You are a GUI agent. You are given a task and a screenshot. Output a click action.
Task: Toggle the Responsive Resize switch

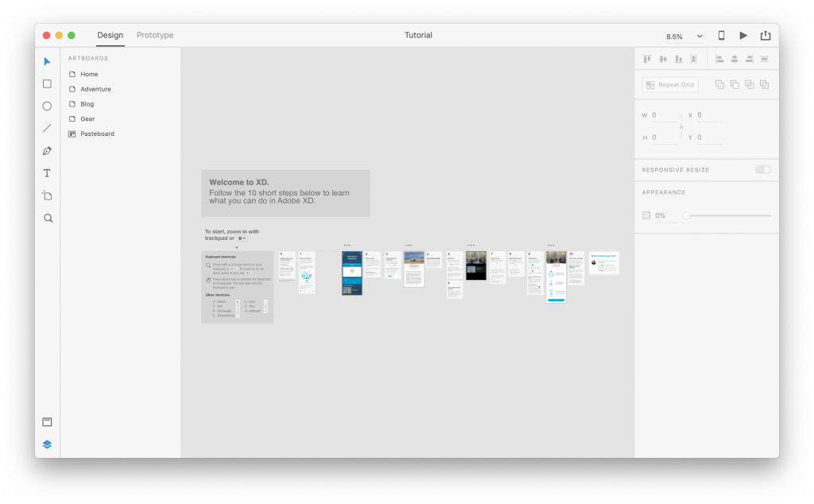tap(763, 170)
